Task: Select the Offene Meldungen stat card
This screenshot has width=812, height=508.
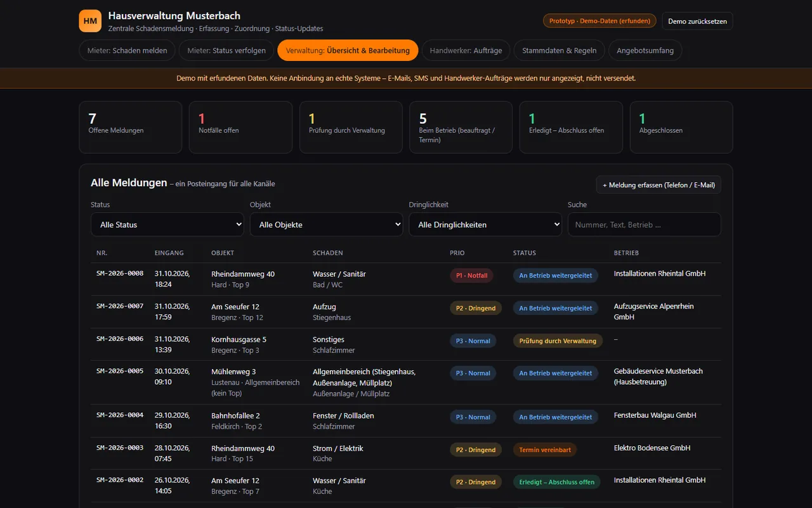Action: (131, 127)
